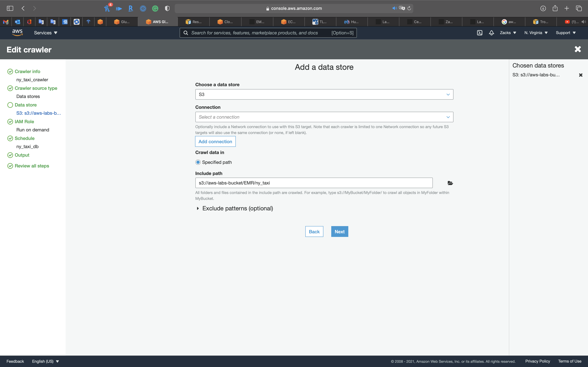Toggle the Safari sidebar icon
Screen dimensions: 588x367
[x=10, y=9]
